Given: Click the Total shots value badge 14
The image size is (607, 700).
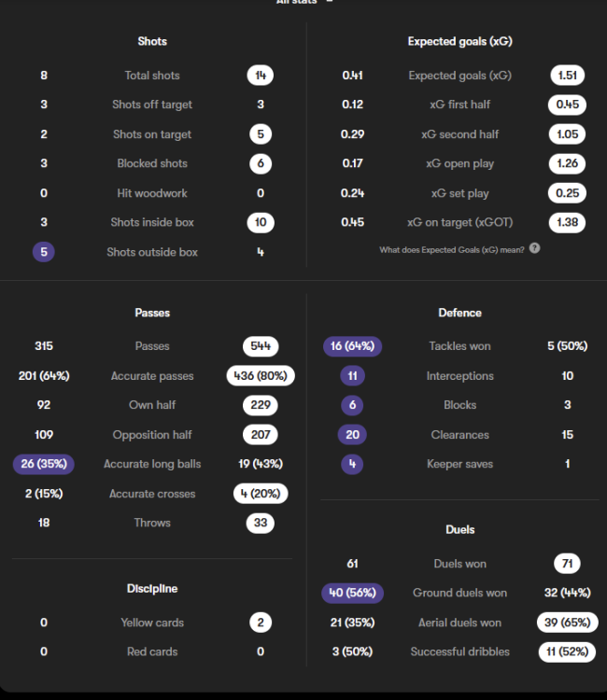Looking at the screenshot, I should pos(260,76).
